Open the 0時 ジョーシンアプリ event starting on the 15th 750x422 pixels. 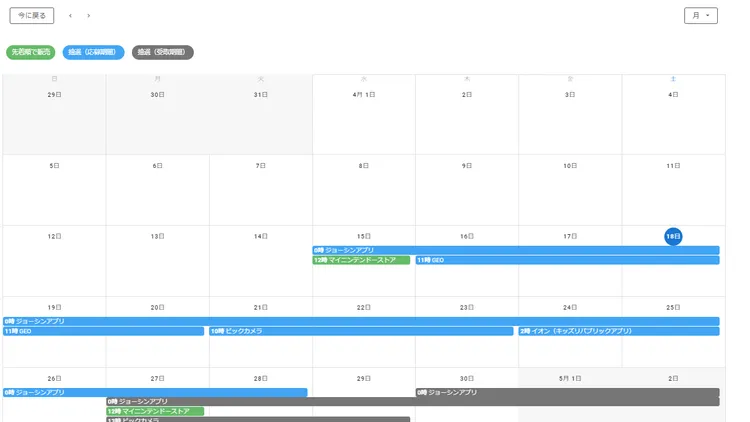(516, 250)
